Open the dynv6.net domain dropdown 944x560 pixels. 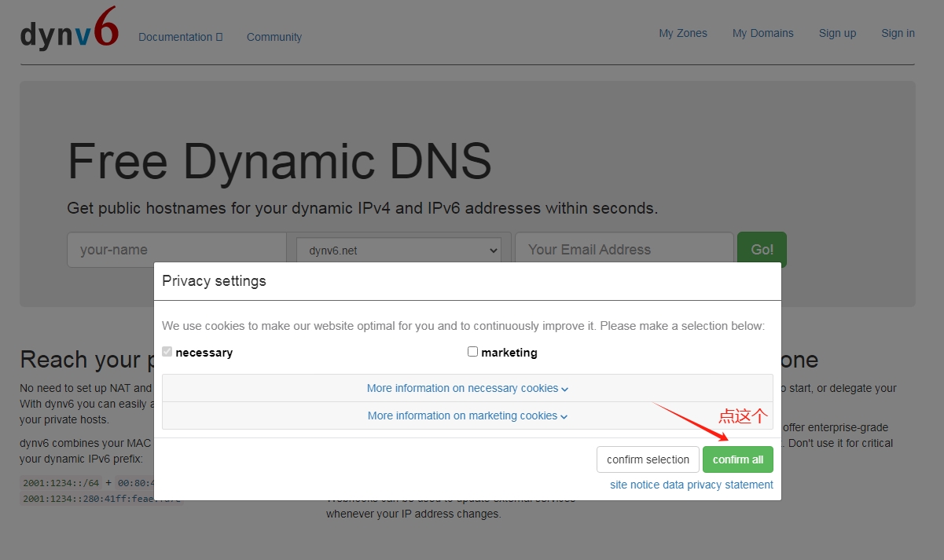399,251
